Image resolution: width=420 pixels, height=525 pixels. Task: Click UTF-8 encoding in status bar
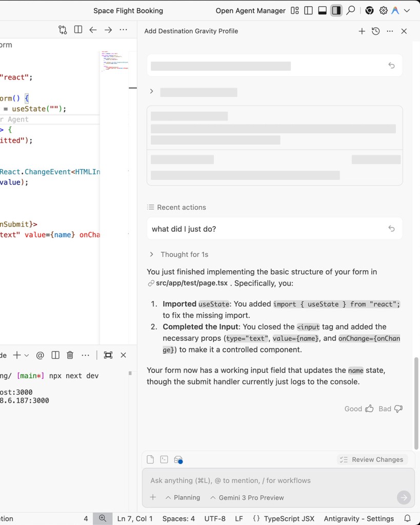pos(215,518)
